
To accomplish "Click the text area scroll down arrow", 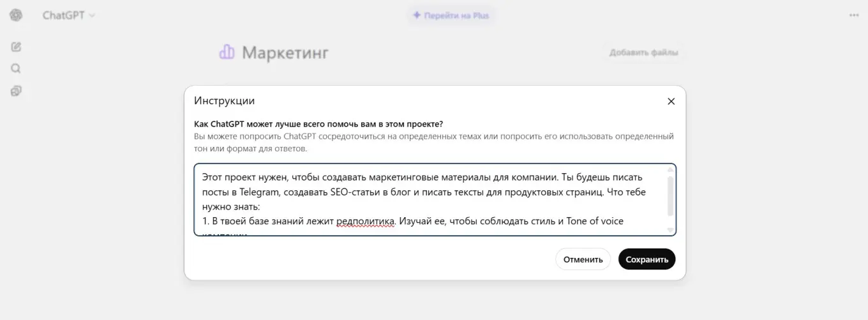I will coord(670,229).
